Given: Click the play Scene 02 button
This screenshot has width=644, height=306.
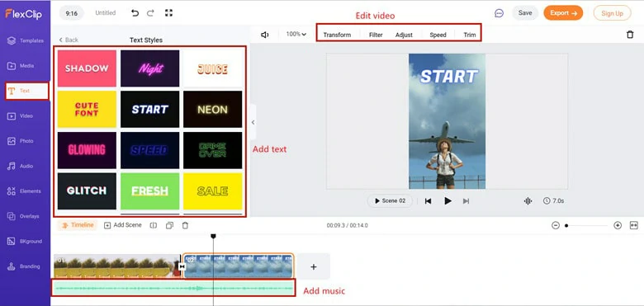Looking at the screenshot, I should click(x=390, y=201).
